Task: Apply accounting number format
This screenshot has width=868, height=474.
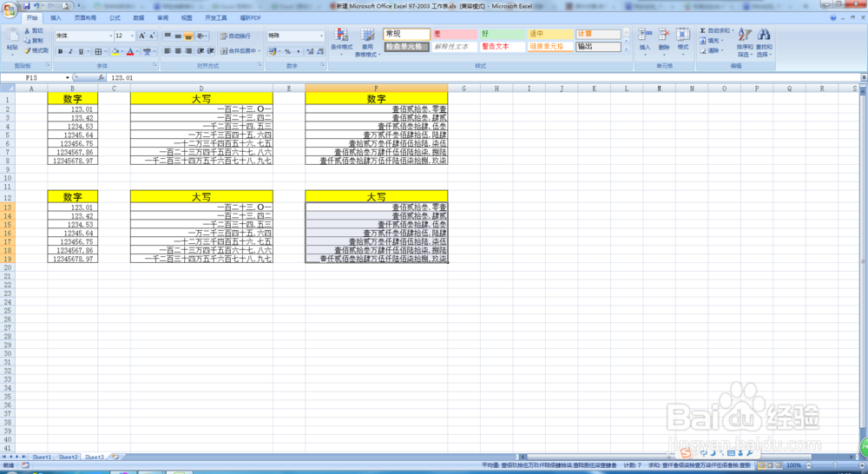Action: pos(273,51)
